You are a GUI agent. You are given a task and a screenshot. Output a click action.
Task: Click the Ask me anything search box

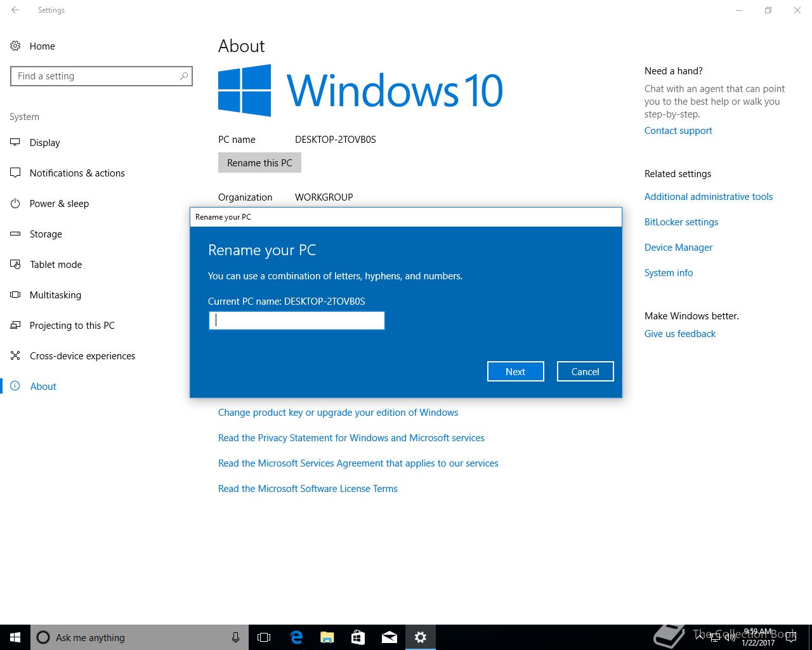[x=138, y=637]
